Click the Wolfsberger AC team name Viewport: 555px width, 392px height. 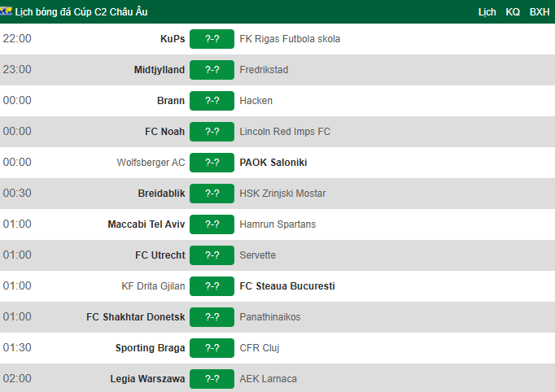tap(151, 163)
